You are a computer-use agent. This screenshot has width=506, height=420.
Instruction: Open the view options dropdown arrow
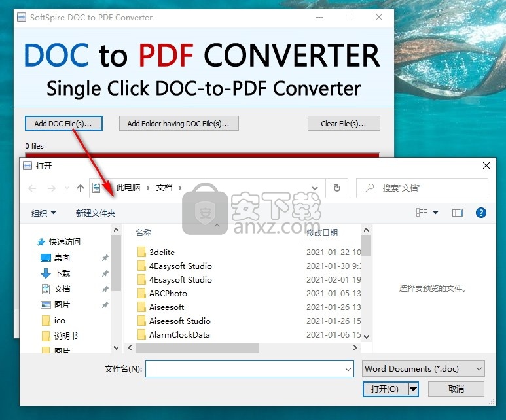[x=435, y=213]
